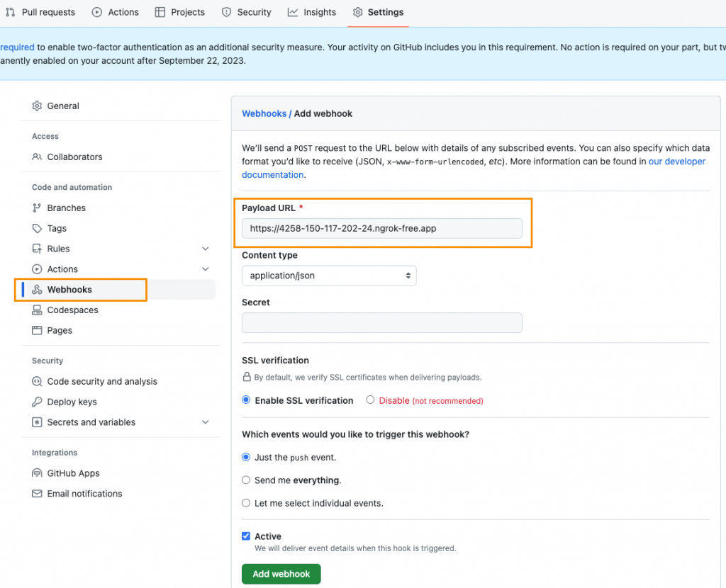Screen dimensions: 726x588
Task: Click the Webhooks breadcrumb link
Action: click(x=264, y=113)
